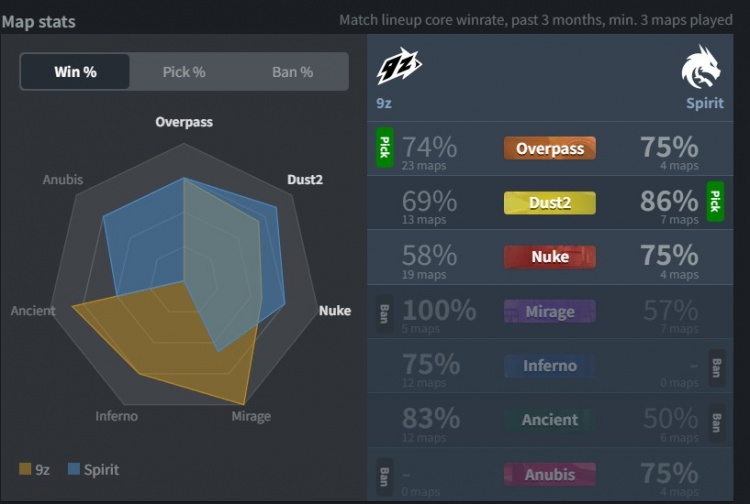This screenshot has height=504, width=750.
Task: Click the 9z team logo
Action: tap(399, 67)
